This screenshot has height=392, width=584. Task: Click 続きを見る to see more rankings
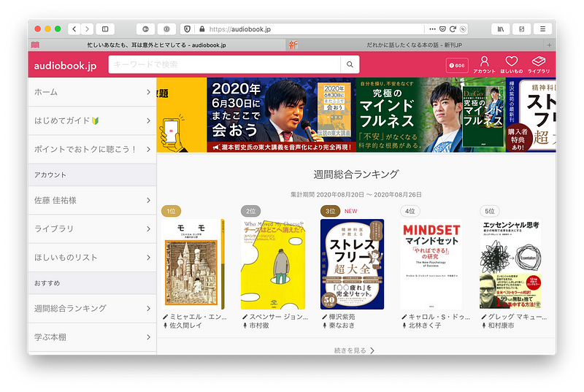[x=354, y=350]
